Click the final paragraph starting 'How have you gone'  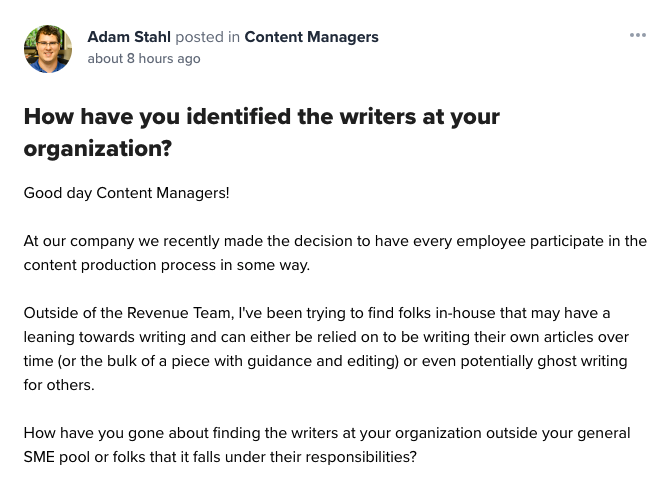[327, 445]
